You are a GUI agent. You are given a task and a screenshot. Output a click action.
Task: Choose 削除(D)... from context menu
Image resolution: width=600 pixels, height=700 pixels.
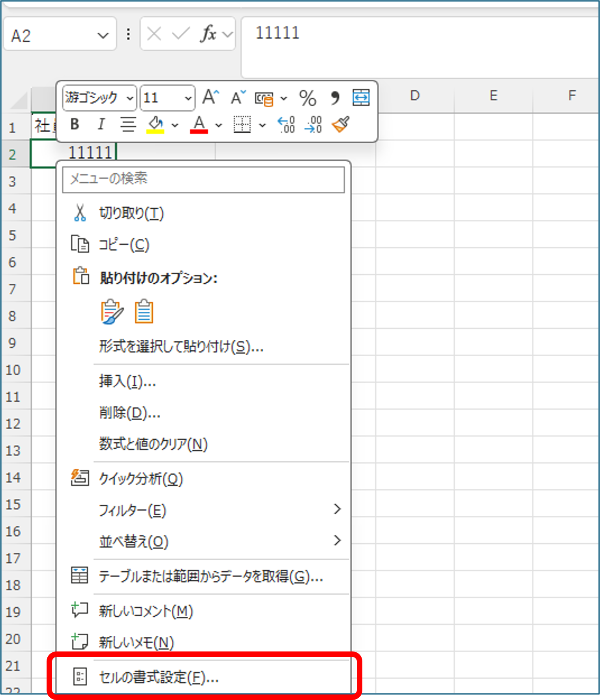(x=203, y=413)
